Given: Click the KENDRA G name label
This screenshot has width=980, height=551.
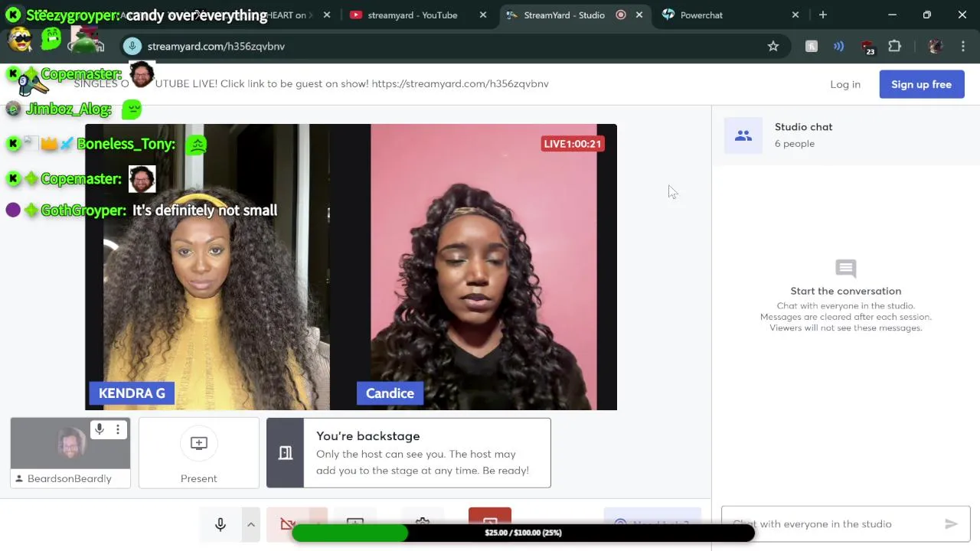Looking at the screenshot, I should 132,393.
